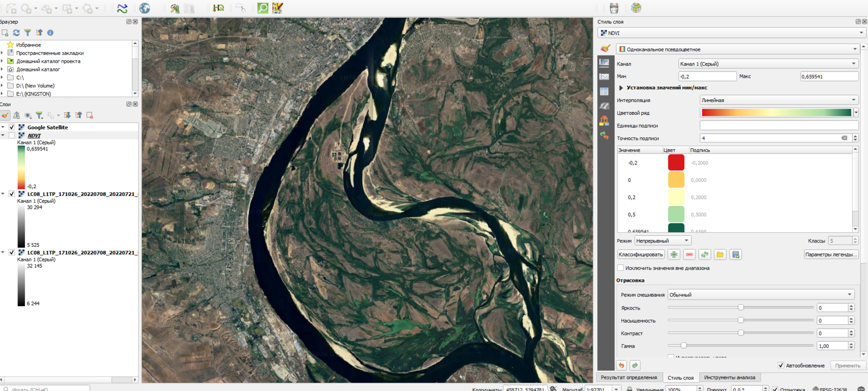Open the renderer type dropdown 'Одноканальное псевдоцветное'
Screen dimensions: 868x391
click(x=737, y=49)
